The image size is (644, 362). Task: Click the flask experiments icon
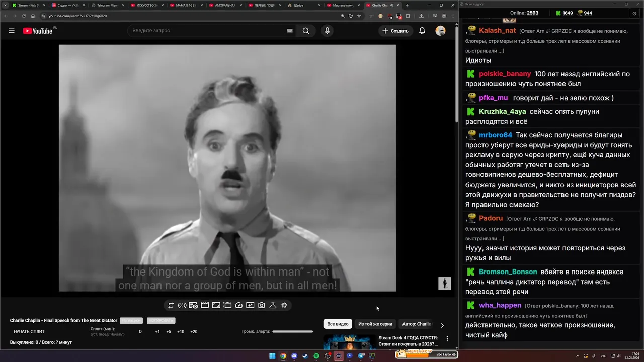[273, 305]
